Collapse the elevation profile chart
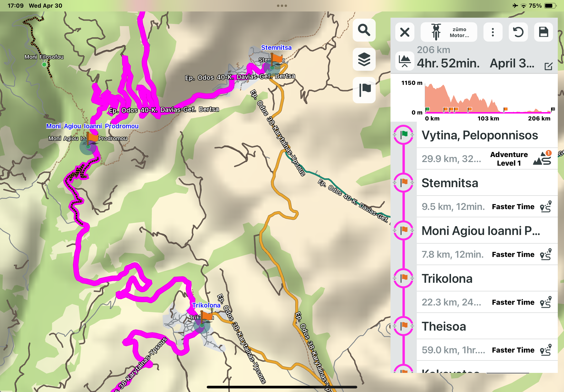The height and width of the screenshot is (392, 564). pyautogui.click(x=404, y=61)
